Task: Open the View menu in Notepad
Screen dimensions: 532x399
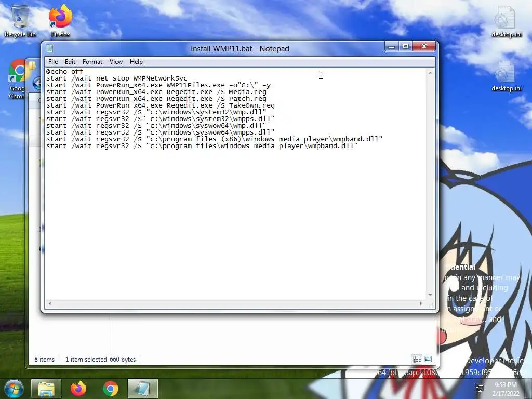Action: click(116, 62)
